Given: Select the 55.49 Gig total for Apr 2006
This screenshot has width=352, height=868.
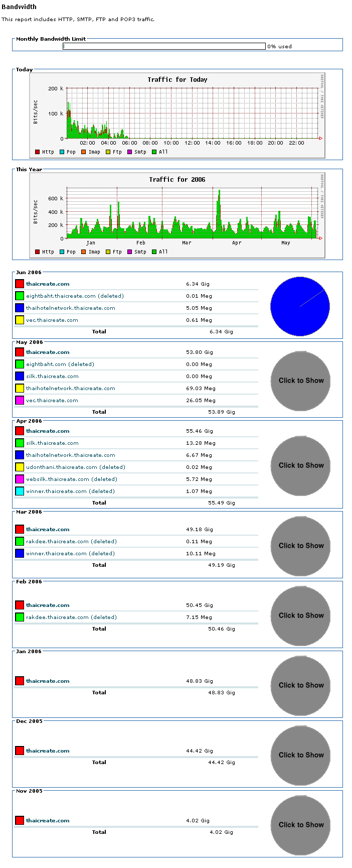Looking at the screenshot, I should tap(222, 503).
